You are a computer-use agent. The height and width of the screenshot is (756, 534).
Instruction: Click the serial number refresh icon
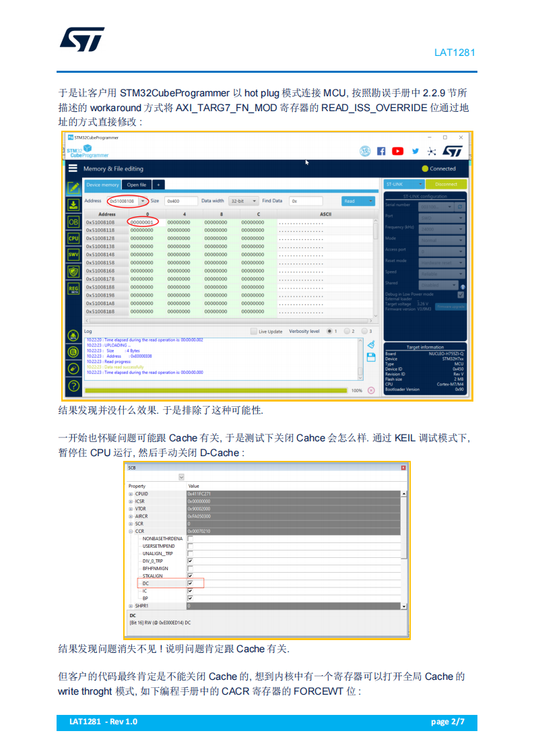pyautogui.click(x=460, y=207)
